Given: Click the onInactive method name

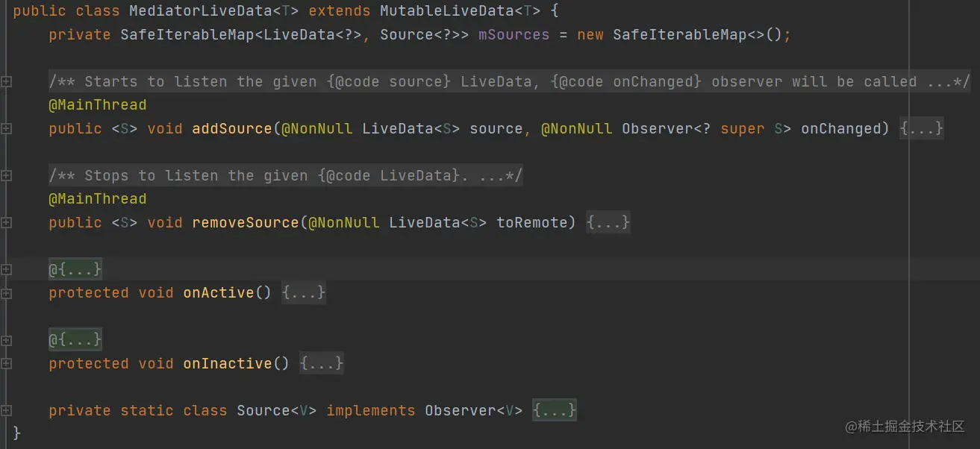Looking at the screenshot, I should [x=228, y=364].
